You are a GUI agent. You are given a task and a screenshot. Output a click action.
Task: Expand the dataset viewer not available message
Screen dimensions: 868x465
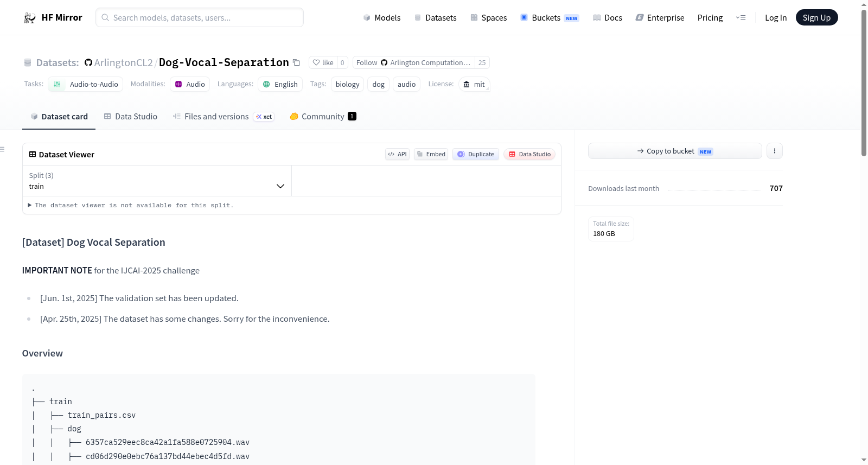coord(131,205)
